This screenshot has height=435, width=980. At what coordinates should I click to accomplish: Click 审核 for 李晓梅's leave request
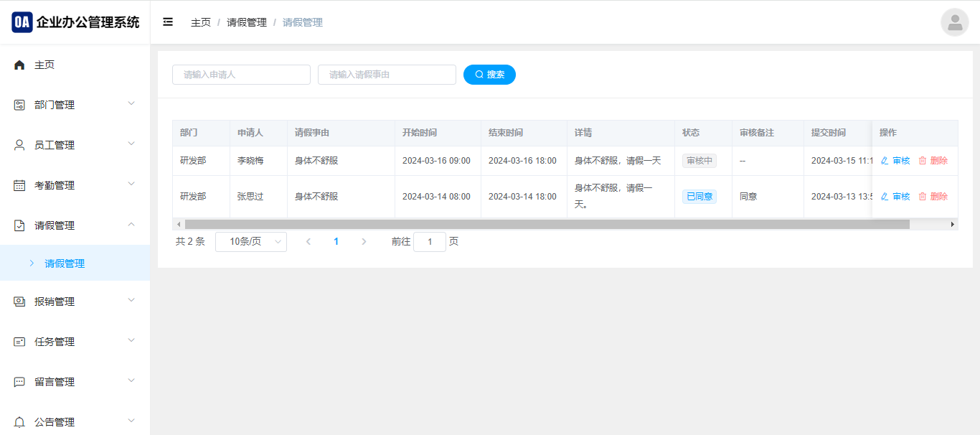click(895, 161)
